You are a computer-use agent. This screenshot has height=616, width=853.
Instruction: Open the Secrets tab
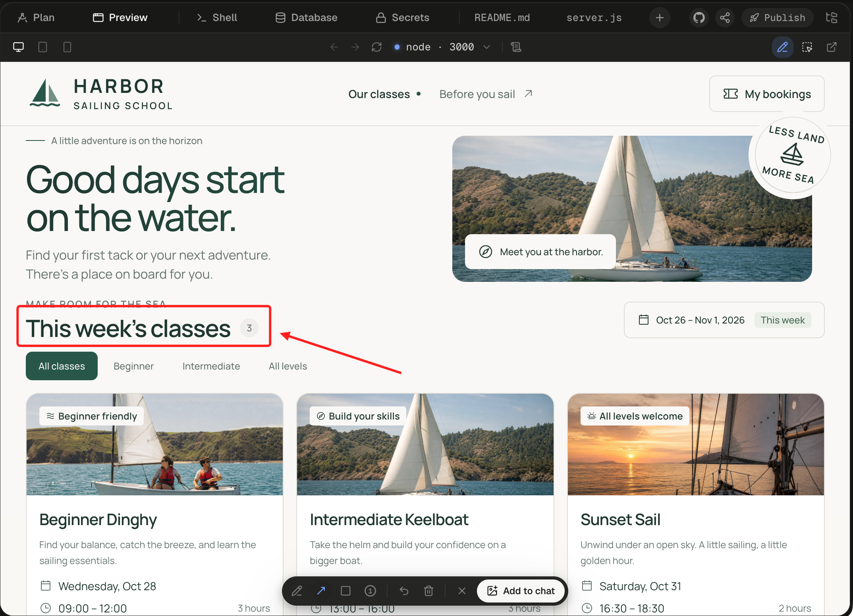click(x=403, y=17)
